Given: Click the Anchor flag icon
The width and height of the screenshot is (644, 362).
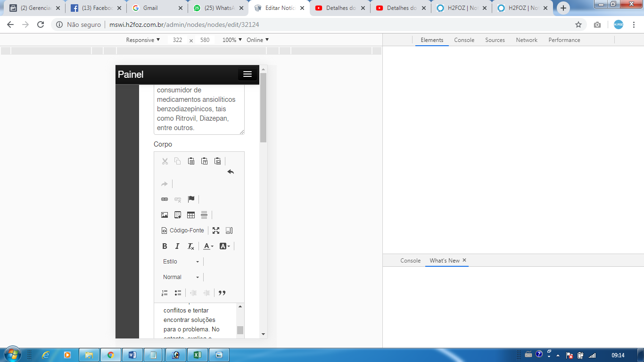Looking at the screenshot, I should [191, 199].
